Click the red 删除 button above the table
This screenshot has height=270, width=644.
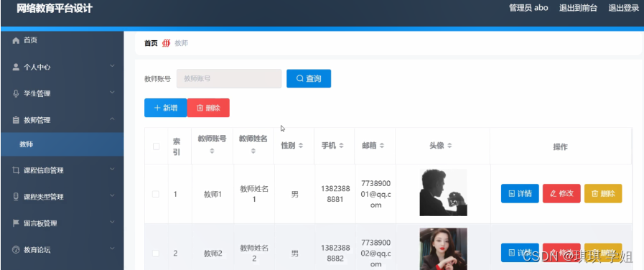(x=208, y=108)
